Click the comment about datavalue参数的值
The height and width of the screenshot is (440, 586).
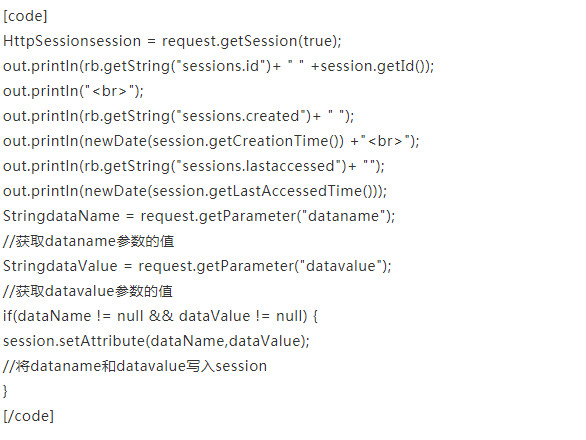click(88, 292)
